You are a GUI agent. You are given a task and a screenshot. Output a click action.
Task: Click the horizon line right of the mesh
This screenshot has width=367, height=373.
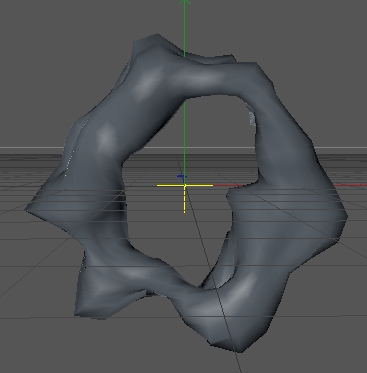341,147
